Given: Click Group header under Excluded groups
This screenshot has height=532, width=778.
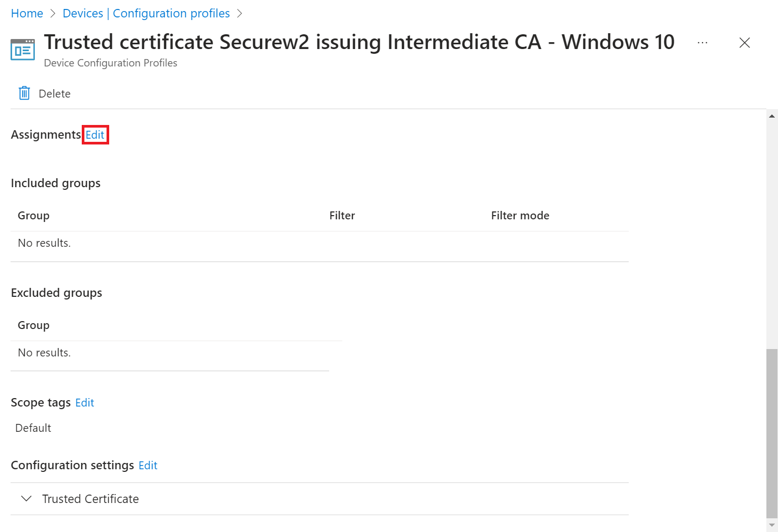Looking at the screenshot, I should pyautogui.click(x=34, y=325).
